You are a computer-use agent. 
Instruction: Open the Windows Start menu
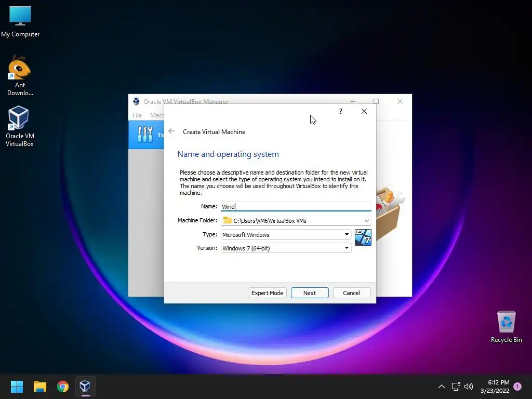point(17,387)
